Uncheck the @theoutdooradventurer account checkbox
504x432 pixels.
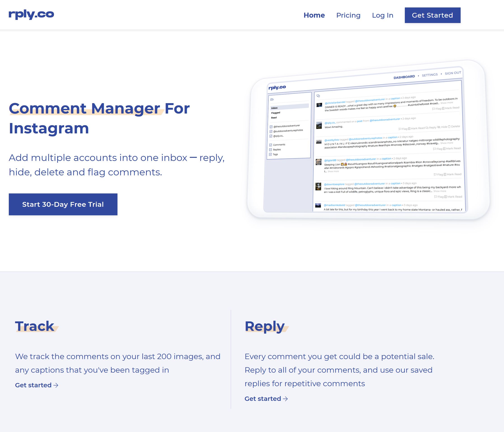tap(271, 127)
